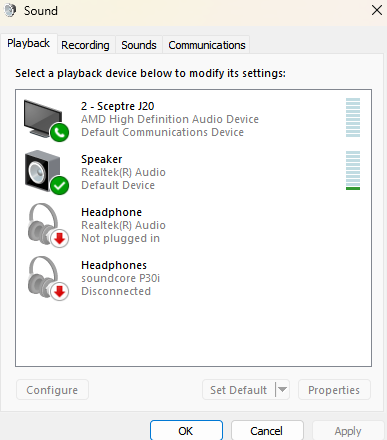Open the Set Default dropdown arrow

pos(283,389)
